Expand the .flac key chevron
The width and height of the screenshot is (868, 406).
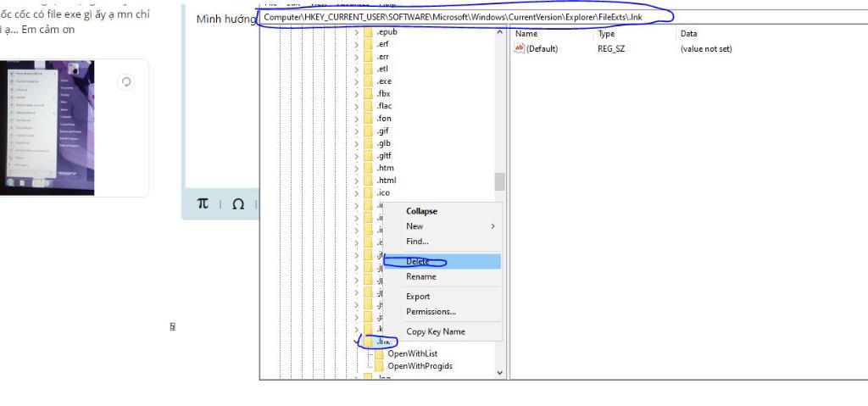pos(357,106)
